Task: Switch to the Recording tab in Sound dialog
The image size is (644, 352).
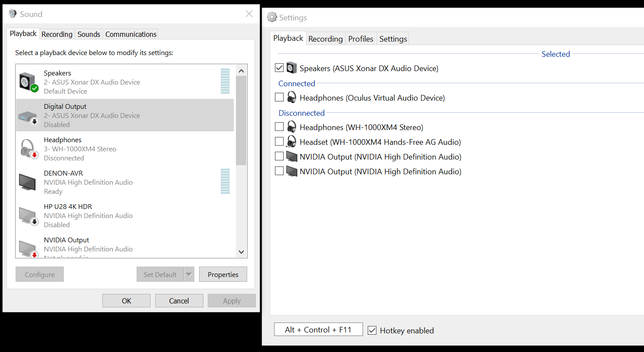Action: coord(57,34)
